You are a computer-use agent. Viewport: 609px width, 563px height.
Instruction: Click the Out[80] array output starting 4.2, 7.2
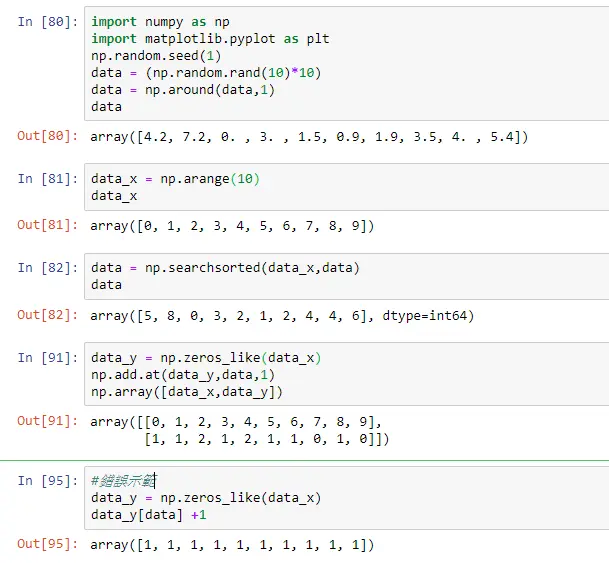309,137
